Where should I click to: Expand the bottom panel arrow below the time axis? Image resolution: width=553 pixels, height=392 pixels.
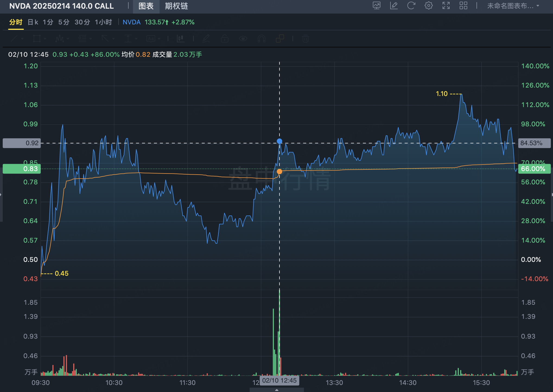(276, 390)
